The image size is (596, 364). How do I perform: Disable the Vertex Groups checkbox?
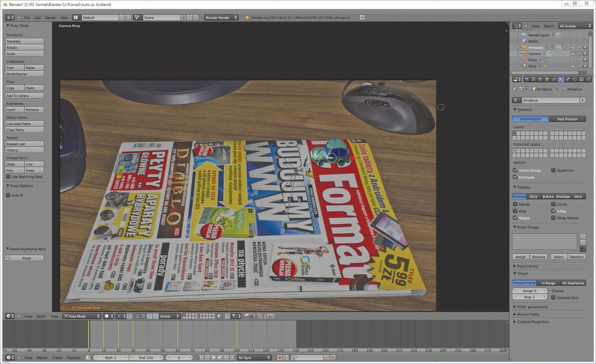[515, 170]
